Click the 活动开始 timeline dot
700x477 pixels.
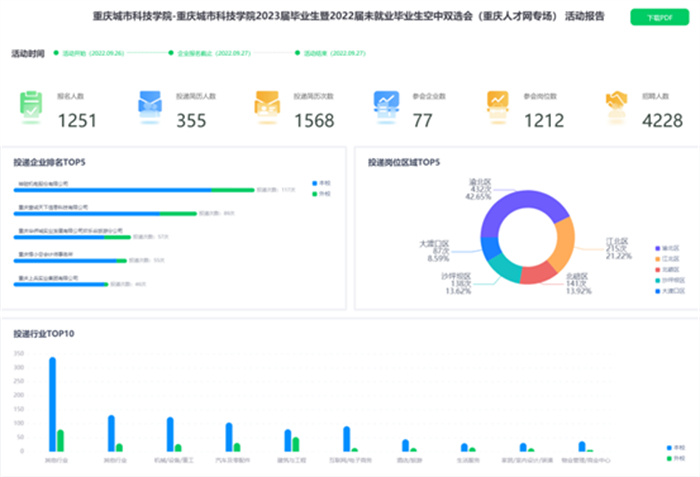[x=57, y=52]
